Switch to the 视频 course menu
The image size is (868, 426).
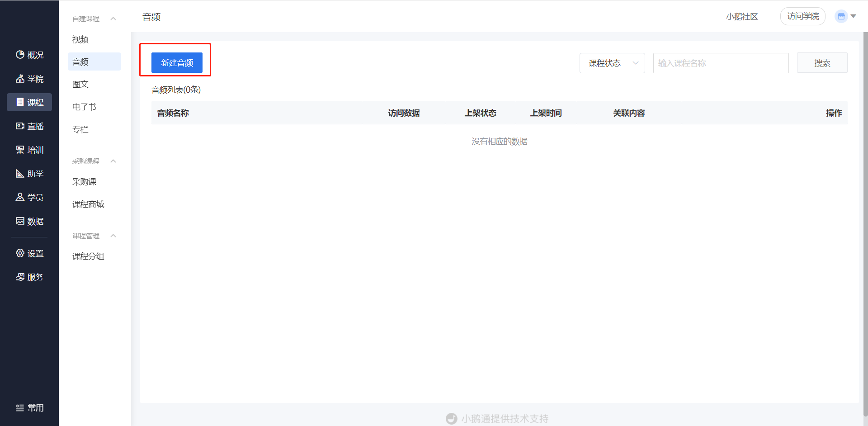[80, 39]
